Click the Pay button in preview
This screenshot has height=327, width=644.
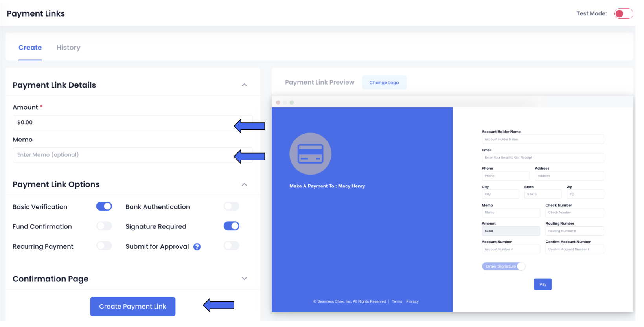(543, 284)
